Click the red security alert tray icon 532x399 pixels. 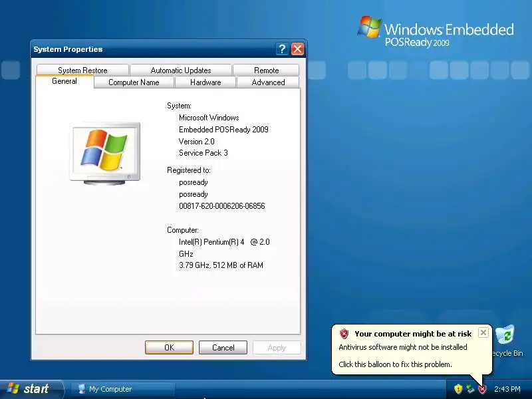pos(482,389)
